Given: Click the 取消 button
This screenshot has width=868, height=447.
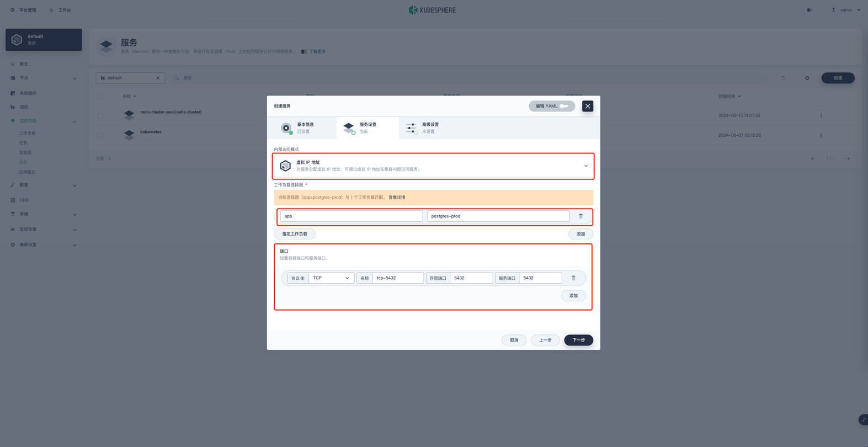Looking at the screenshot, I should [514, 340].
